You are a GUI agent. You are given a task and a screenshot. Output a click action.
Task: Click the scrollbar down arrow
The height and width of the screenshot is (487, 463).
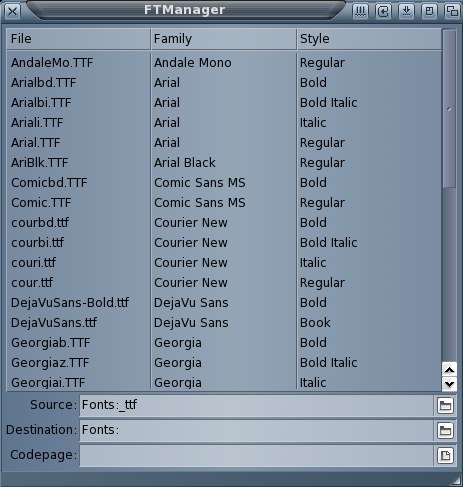click(x=449, y=384)
